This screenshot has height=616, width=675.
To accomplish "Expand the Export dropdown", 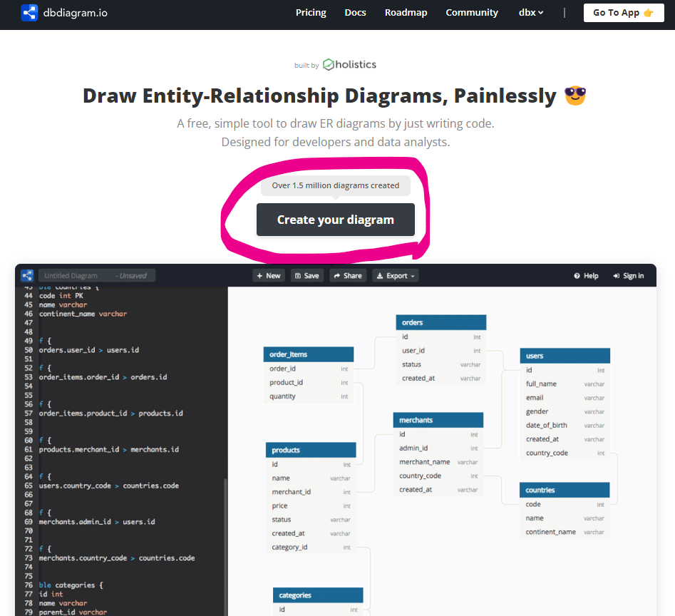I will pyautogui.click(x=396, y=275).
